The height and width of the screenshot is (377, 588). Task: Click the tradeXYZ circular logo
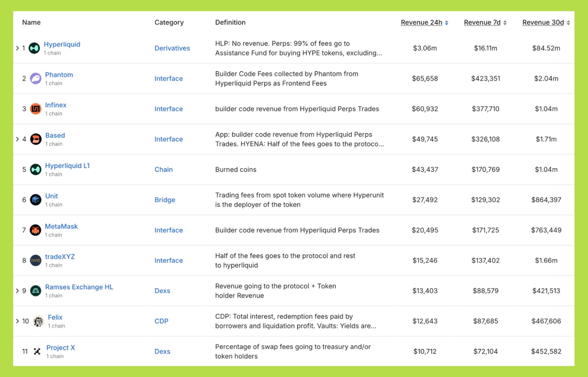pyautogui.click(x=35, y=260)
